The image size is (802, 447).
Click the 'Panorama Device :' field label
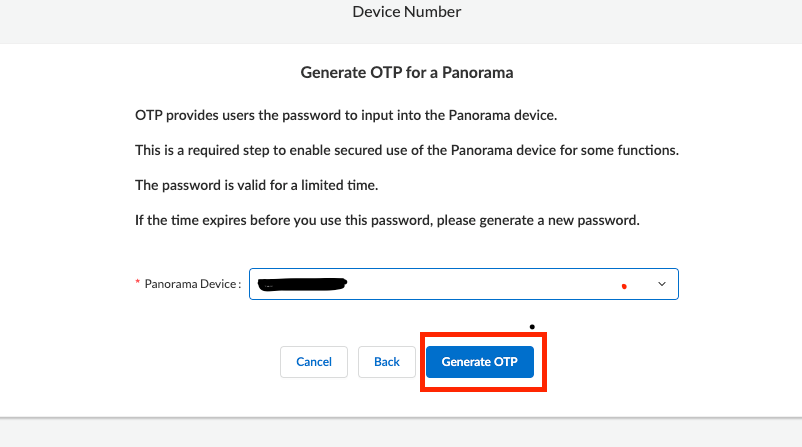(x=193, y=284)
